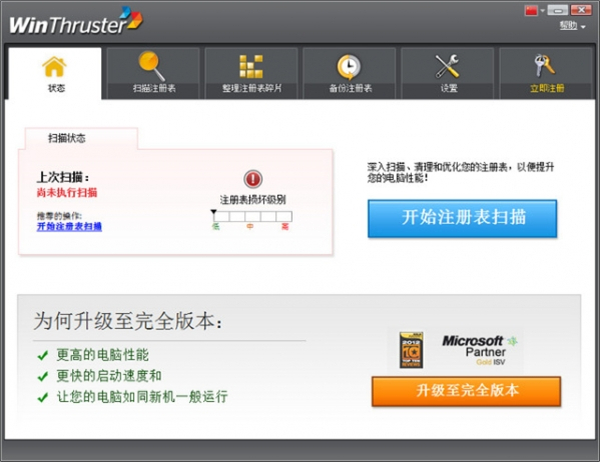Minimize the WinThruster window
The height and width of the screenshot is (462, 600).
pos(559,10)
